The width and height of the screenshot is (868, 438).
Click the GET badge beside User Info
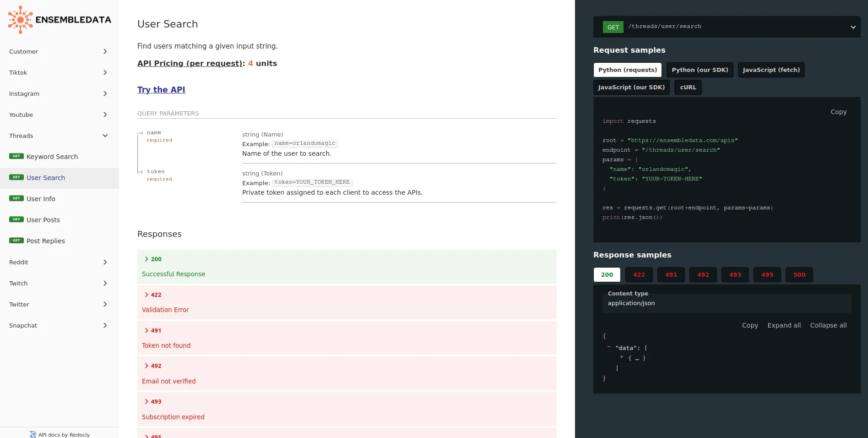coord(16,198)
